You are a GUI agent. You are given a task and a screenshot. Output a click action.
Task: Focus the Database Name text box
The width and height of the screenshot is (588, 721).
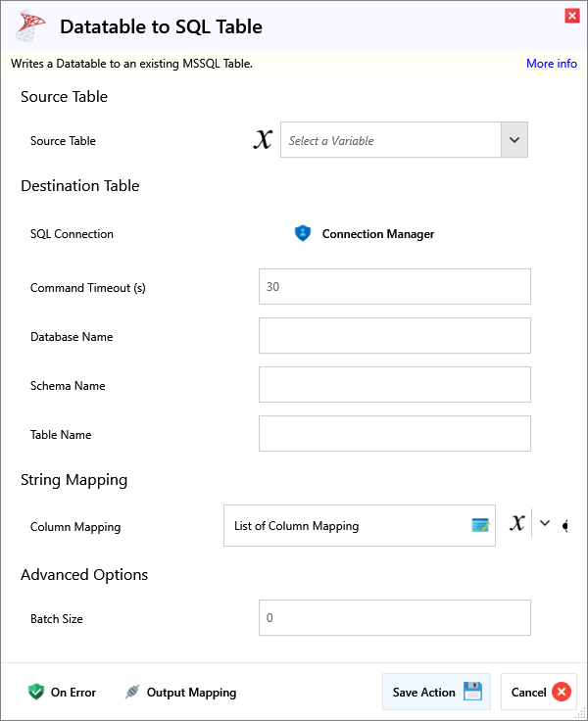pos(394,336)
